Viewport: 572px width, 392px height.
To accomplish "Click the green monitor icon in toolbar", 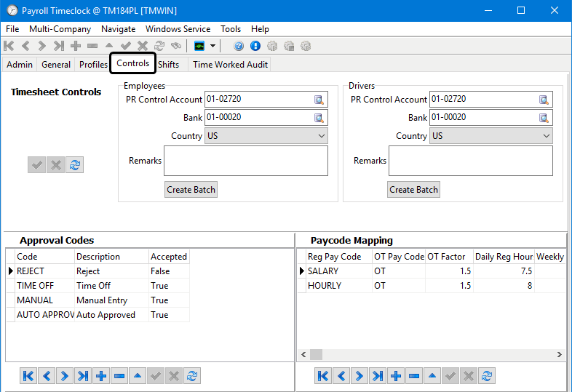I will 199,46.
